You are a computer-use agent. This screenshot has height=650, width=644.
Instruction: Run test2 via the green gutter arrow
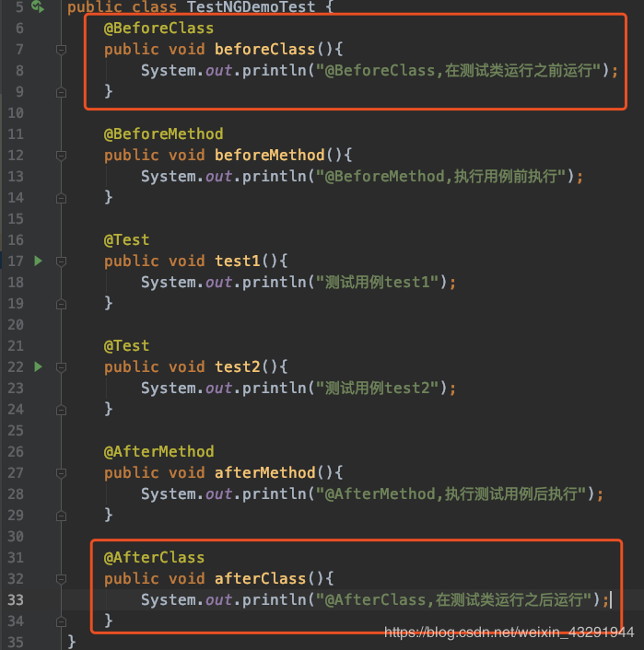(38, 366)
